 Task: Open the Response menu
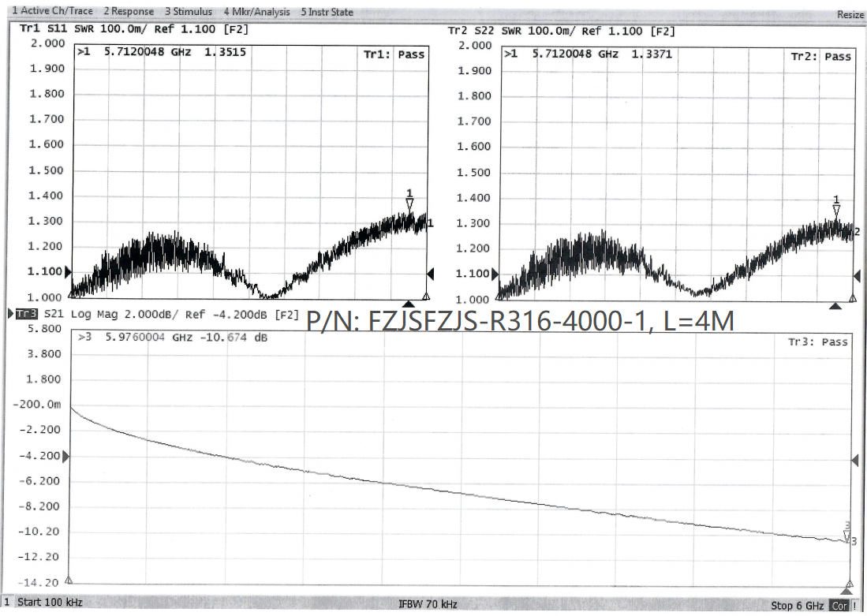129,11
